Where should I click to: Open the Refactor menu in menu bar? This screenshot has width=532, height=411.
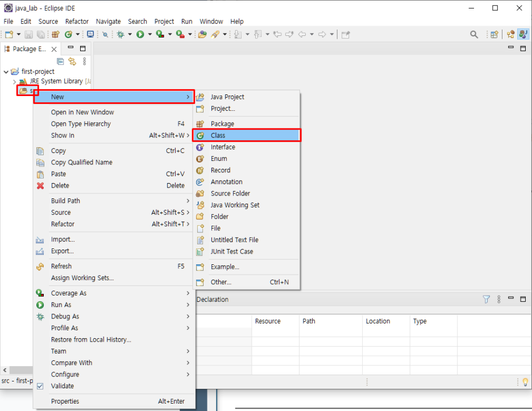click(77, 22)
